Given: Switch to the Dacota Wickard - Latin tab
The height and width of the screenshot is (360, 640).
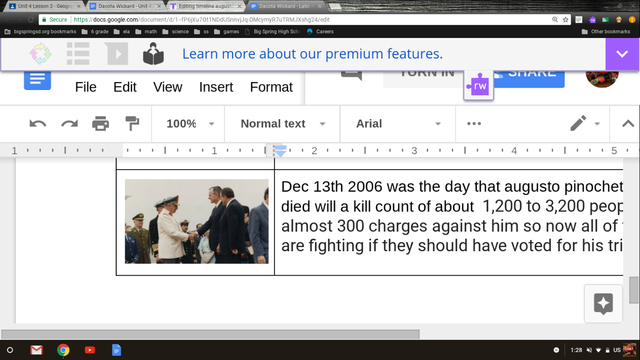Looking at the screenshot, I should click(284, 6).
